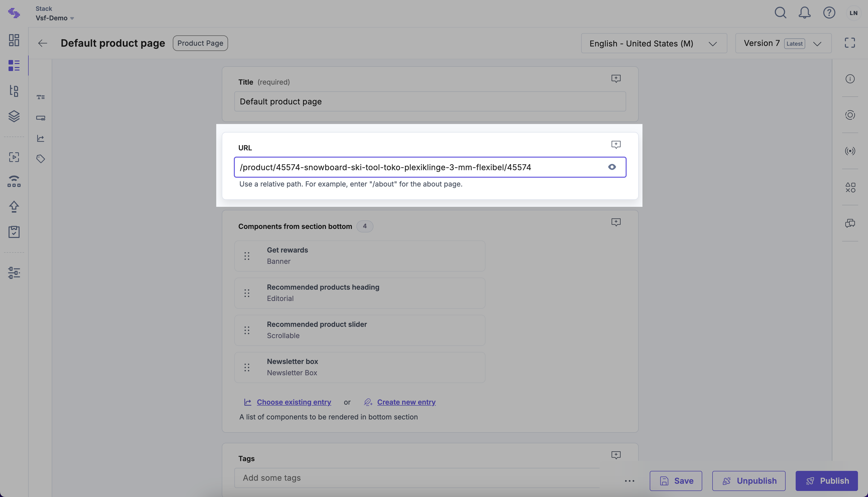Screen dimensions: 868x497
Task: Click in the Title input field
Action: tap(430, 101)
